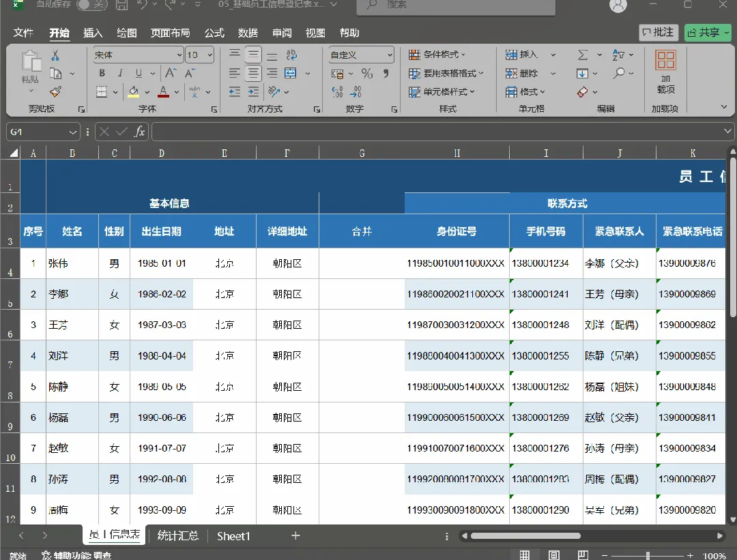Increase font size with large A
The width and height of the screenshot is (737, 560).
click(171, 73)
